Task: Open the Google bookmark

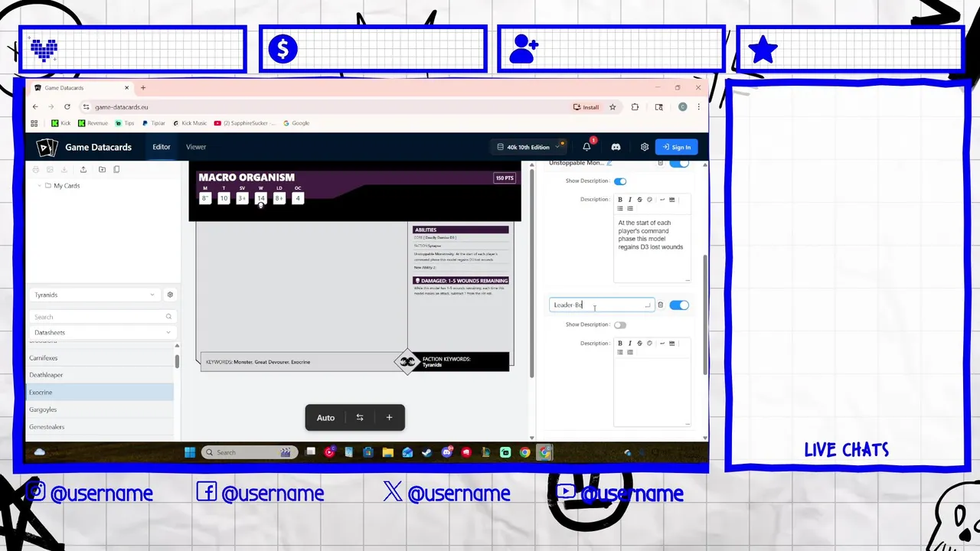Action: click(296, 123)
